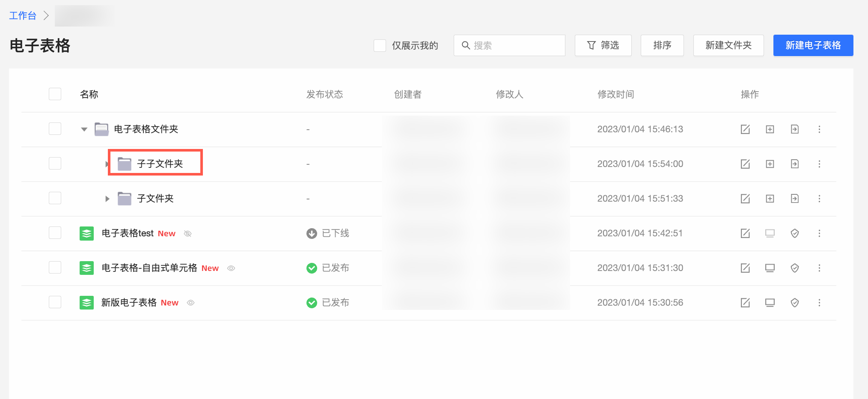Open more options for 电子表格test
This screenshot has height=399, width=868.
[x=820, y=233]
